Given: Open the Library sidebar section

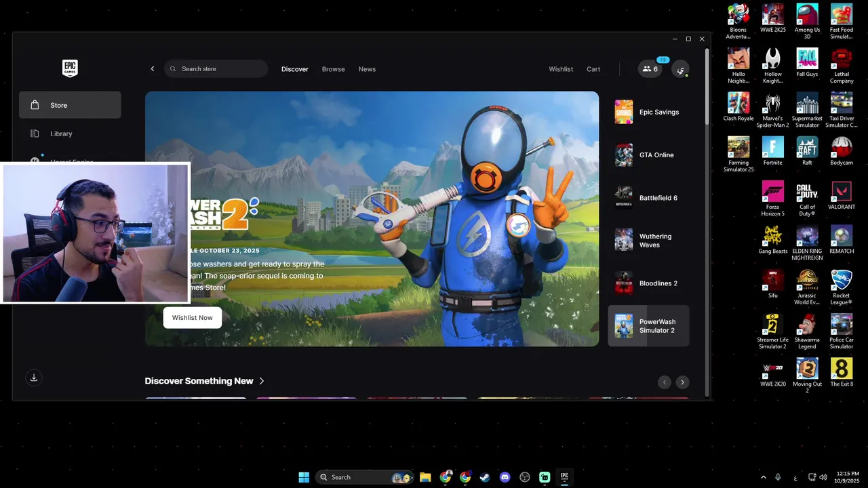Looking at the screenshot, I should pyautogui.click(x=70, y=134).
